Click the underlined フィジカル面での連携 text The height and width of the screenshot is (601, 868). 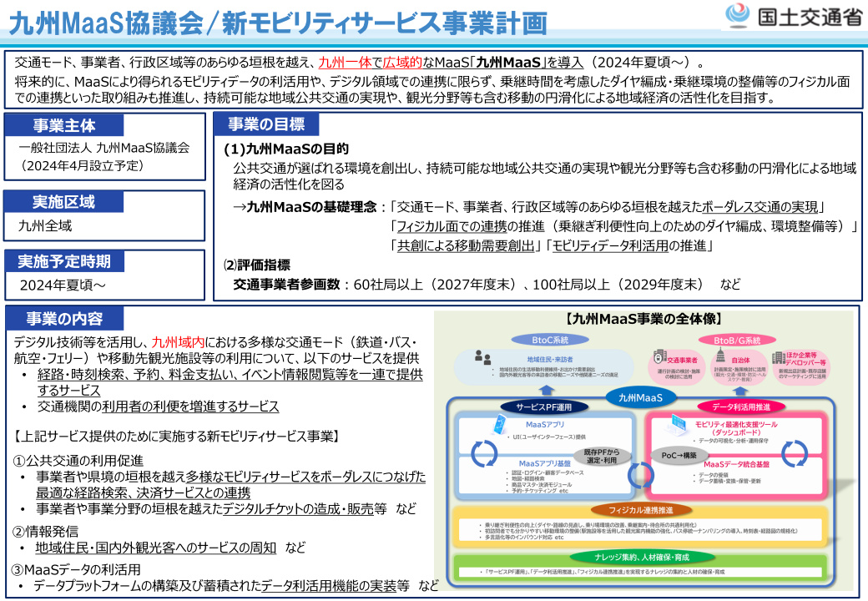click(x=452, y=226)
